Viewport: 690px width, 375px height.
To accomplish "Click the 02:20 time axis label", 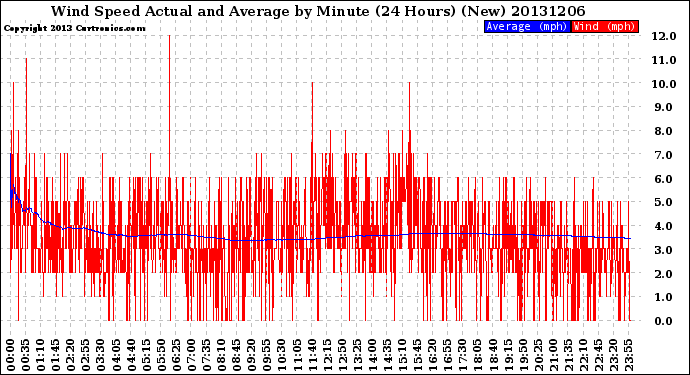I will click(x=70, y=355).
